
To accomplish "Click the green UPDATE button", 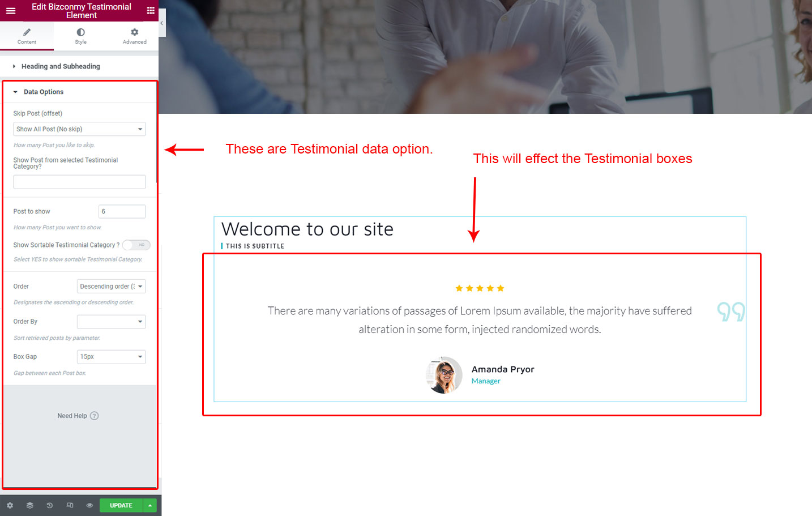I will point(121,505).
